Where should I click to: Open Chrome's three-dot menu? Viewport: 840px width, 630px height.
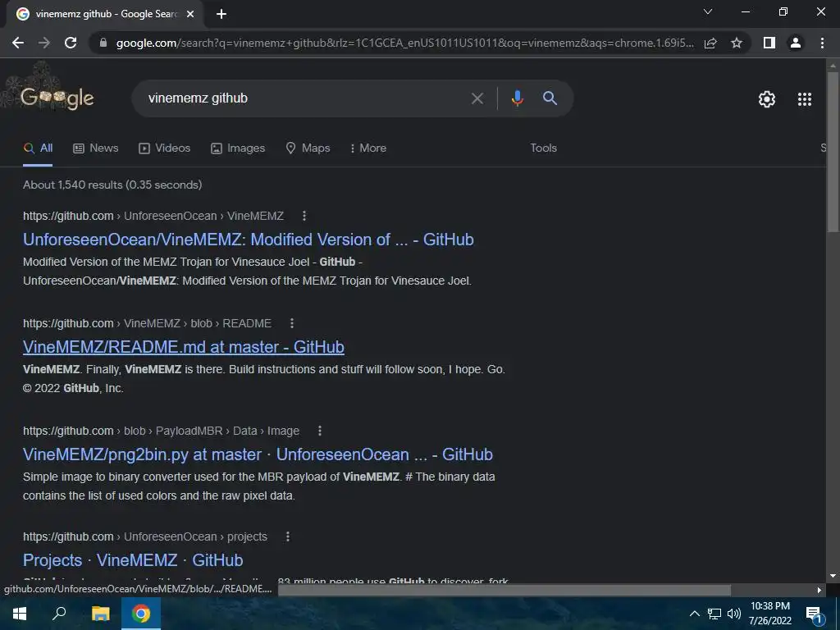point(822,43)
